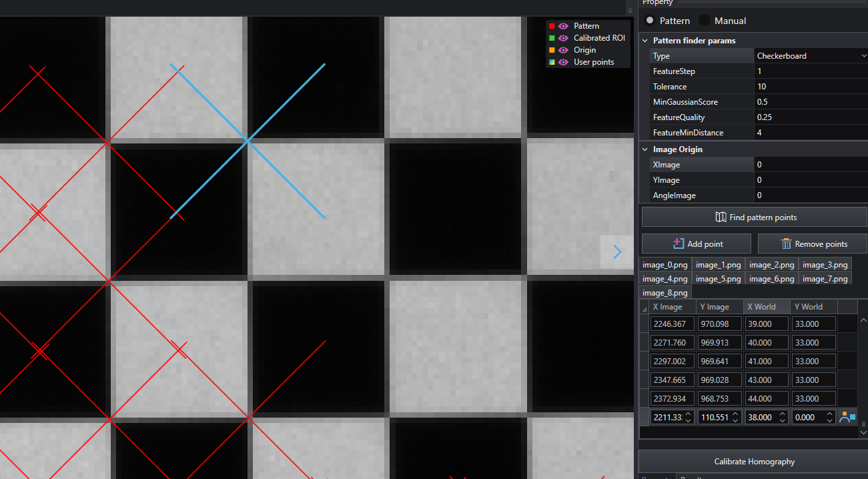Viewport: 868px width, 479px height.
Task: Click the X World cell 44.000
Action: [x=767, y=398]
